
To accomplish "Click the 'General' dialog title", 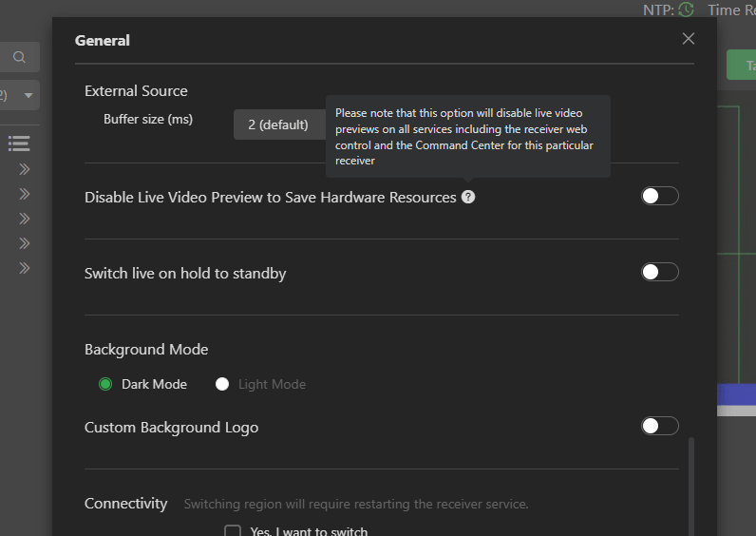I will tap(103, 41).
